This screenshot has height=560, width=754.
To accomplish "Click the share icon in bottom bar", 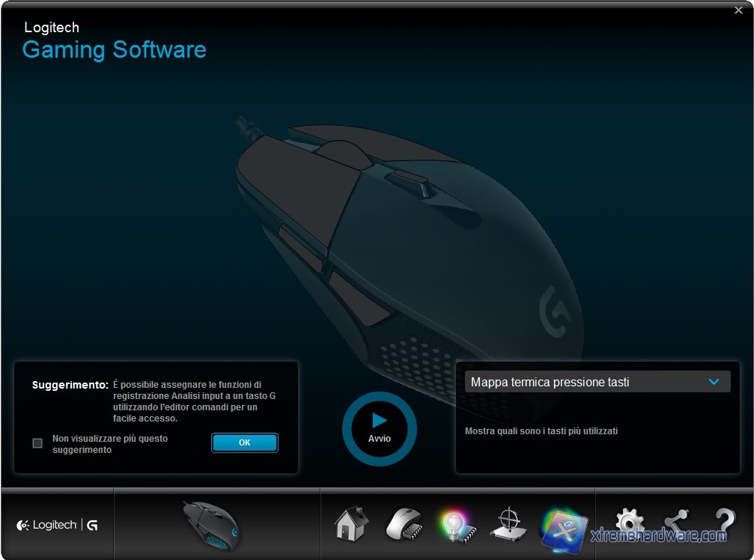I will pos(676,523).
